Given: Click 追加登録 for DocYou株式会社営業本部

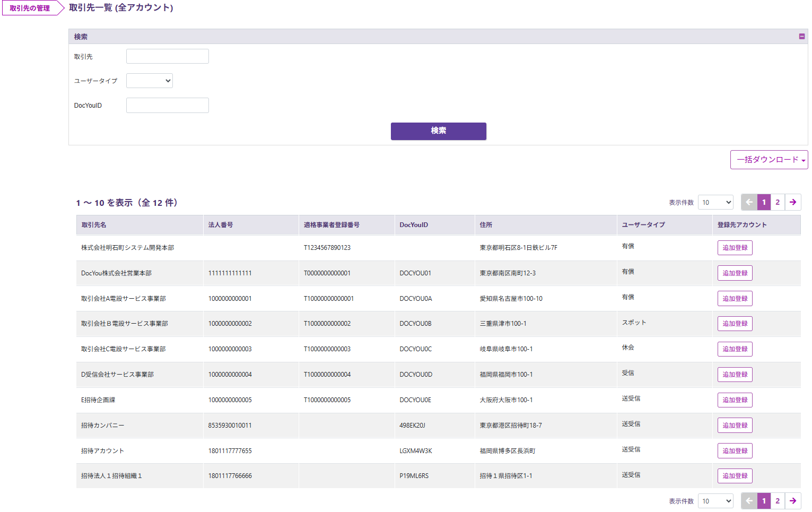Looking at the screenshot, I should click(735, 273).
